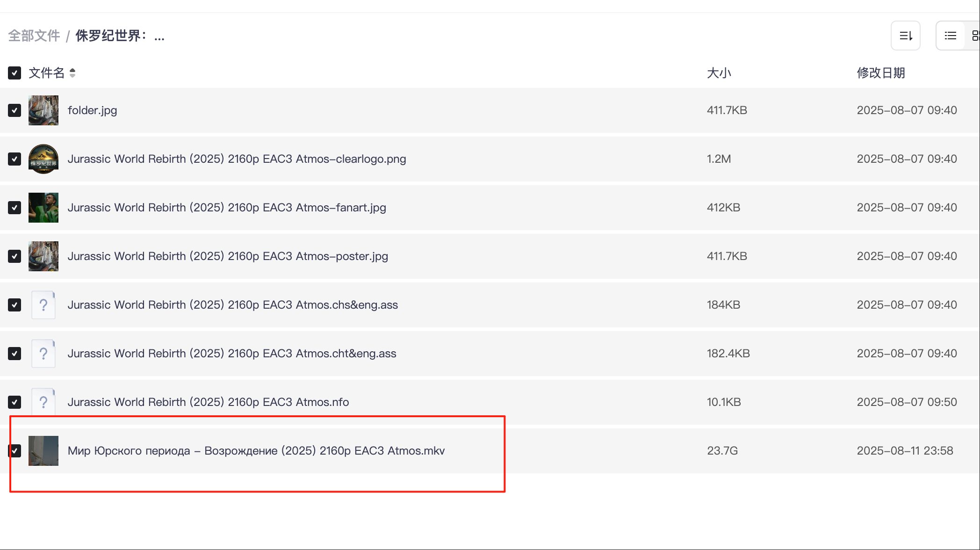Screen dimensions: 980x550
Task: Click the 10.1KB size value
Action: 724,402
